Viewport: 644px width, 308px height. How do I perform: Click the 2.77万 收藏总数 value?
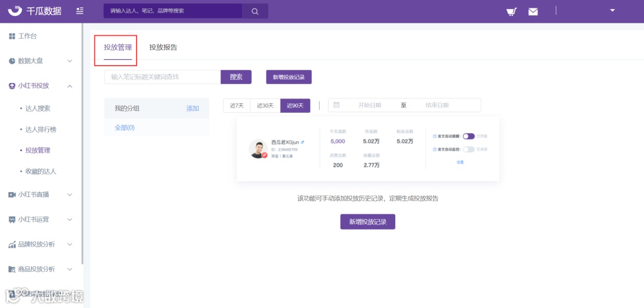(x=371, y=165)
